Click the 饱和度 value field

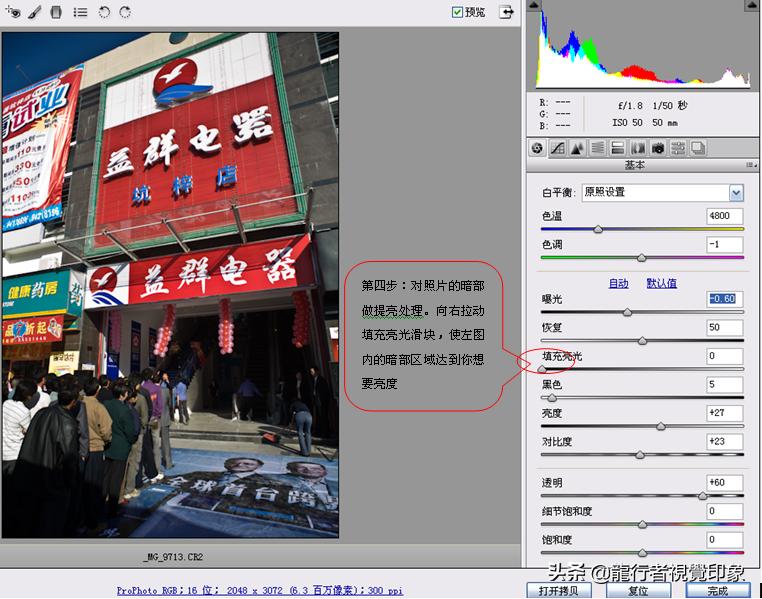pos(725,539)
